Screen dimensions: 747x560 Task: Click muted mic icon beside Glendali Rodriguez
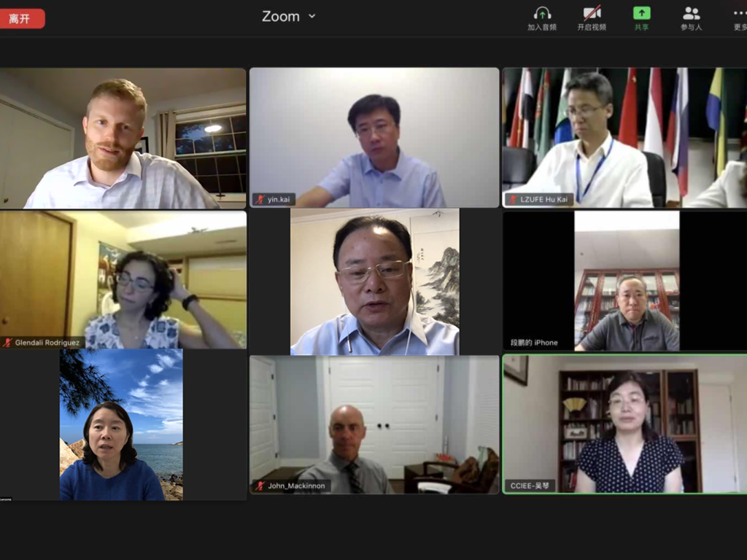pos(7,343)
